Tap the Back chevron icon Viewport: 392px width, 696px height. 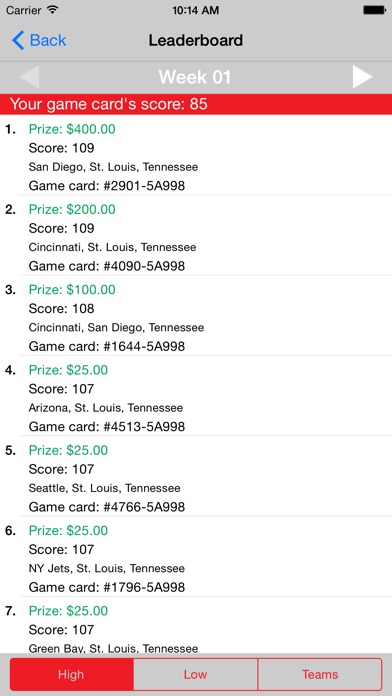[18, 40]
